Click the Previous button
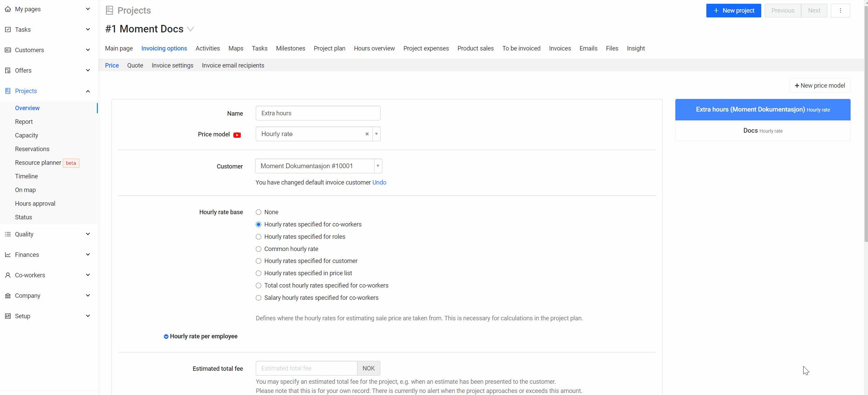Image resolution: width=868 pixels, height=395 pixels. [x=783, y=11]
